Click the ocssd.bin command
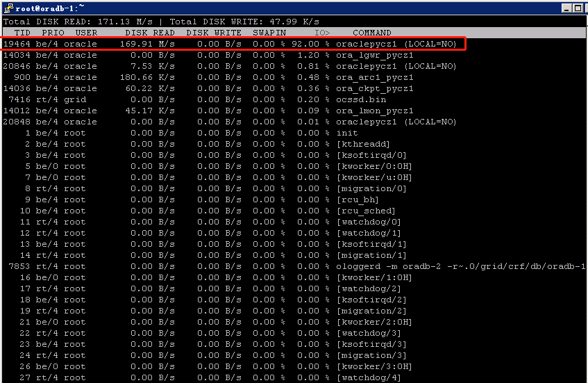Screen dimensions: 588x383 click(361, 99)
